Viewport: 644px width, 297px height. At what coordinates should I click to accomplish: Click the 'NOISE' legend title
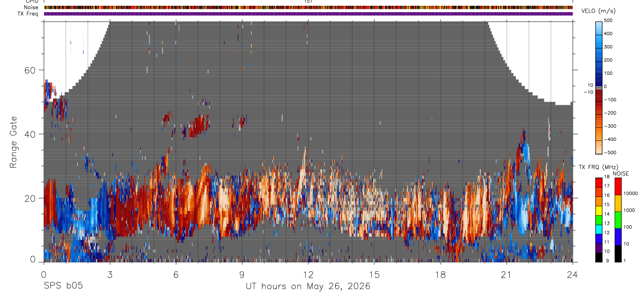620,173
